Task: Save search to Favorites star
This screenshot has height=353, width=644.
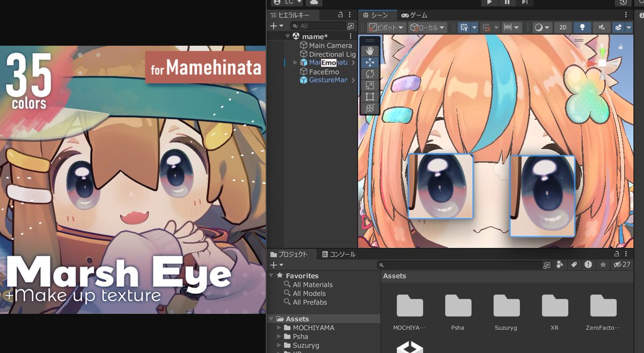Action: pos(603,265)
